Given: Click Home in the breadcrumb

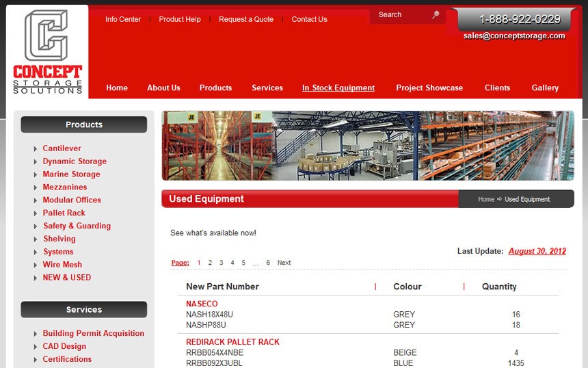Looking at the screenshot, I should [x=486, y=199].
